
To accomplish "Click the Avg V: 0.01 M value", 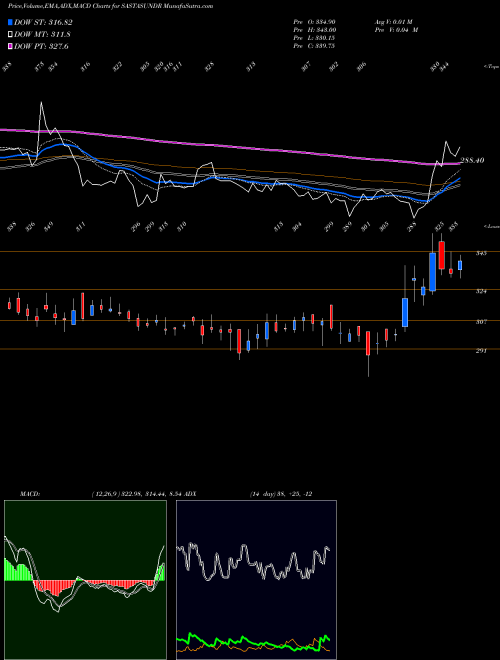I will click(393, 22).
